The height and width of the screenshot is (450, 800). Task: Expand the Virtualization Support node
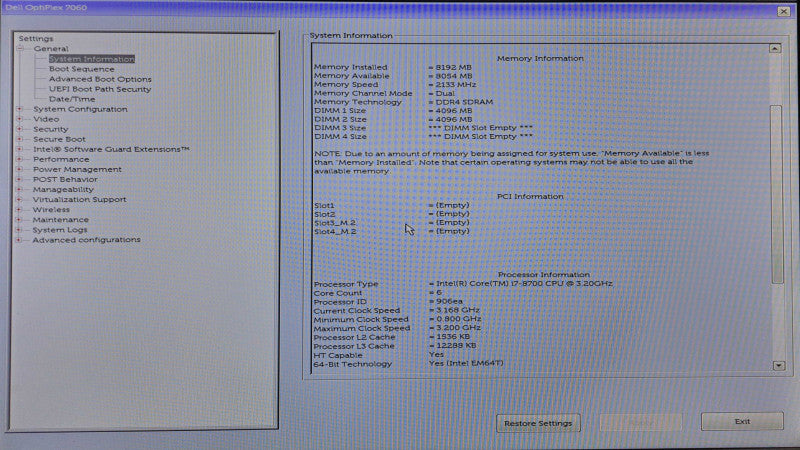pyautogui.click(x=19, y=199)
